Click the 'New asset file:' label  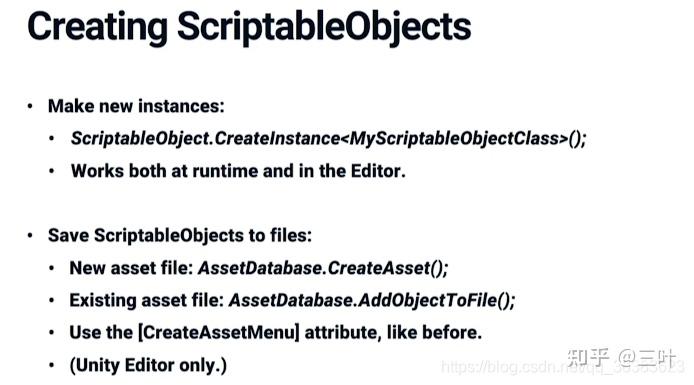pyautogui.click(x=131, y=268)
